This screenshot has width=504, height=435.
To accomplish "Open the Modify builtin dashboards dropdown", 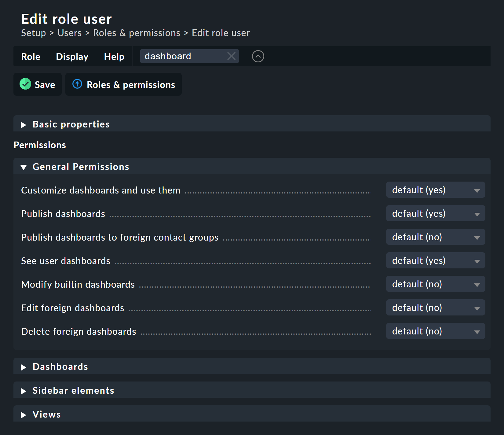I will click(x=436, y=284).
